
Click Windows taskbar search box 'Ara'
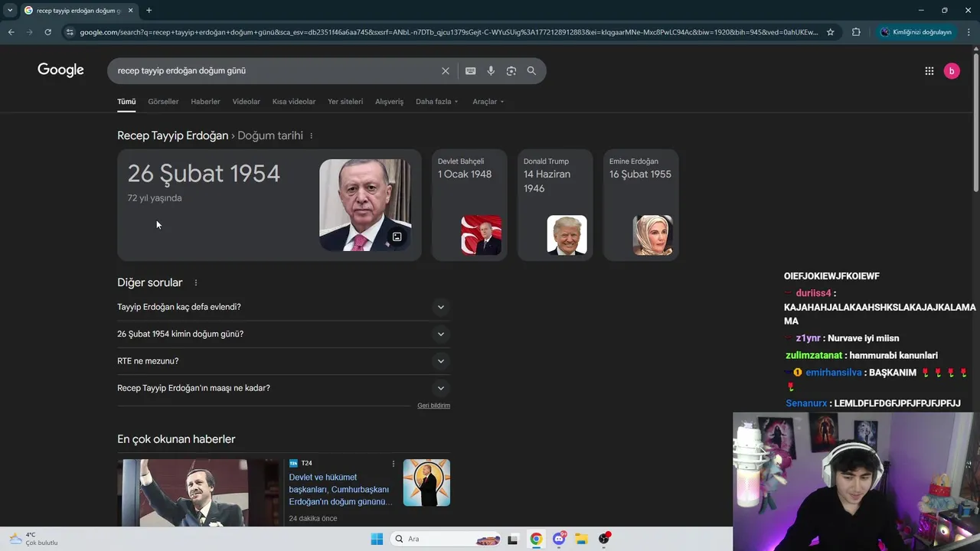click(x=447, y=539)
